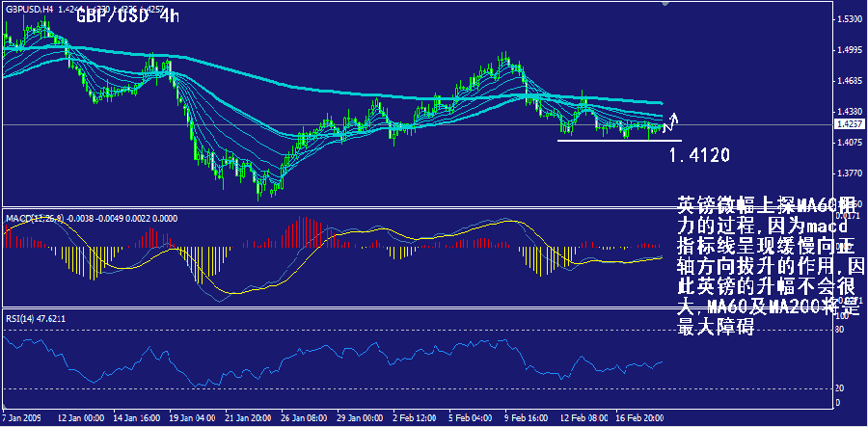Image resolution: width=868 pixels, height=427 pixels.
Task: Click the 1.4685 price axis label
Action: coord(851,81)
